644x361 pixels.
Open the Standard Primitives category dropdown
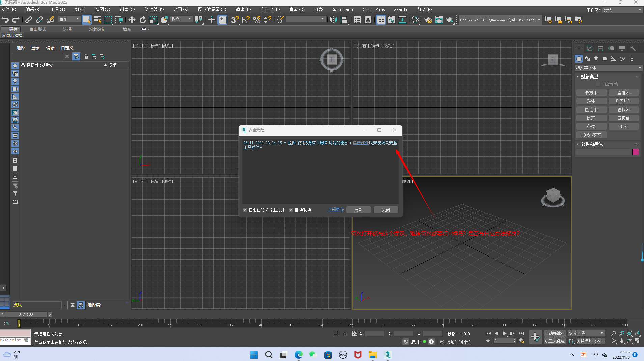[x=609, y=68]
